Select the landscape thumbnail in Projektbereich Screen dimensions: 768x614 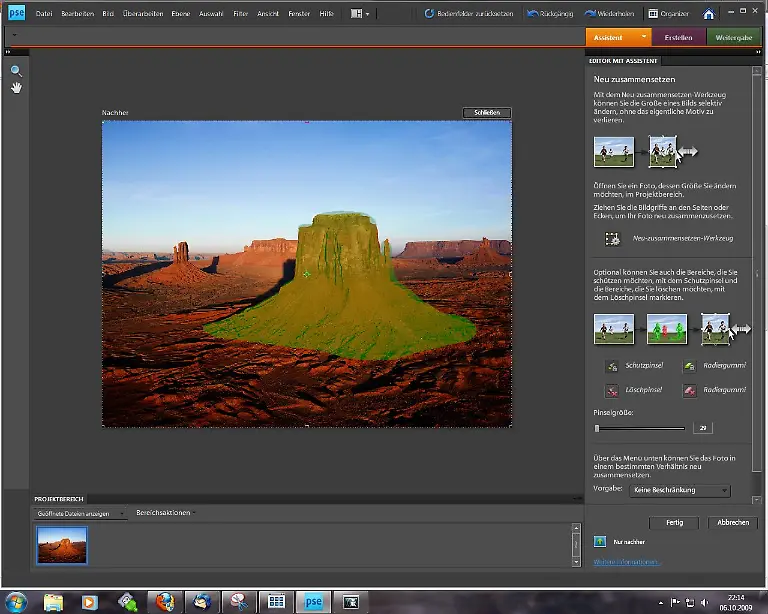point(62,545)
